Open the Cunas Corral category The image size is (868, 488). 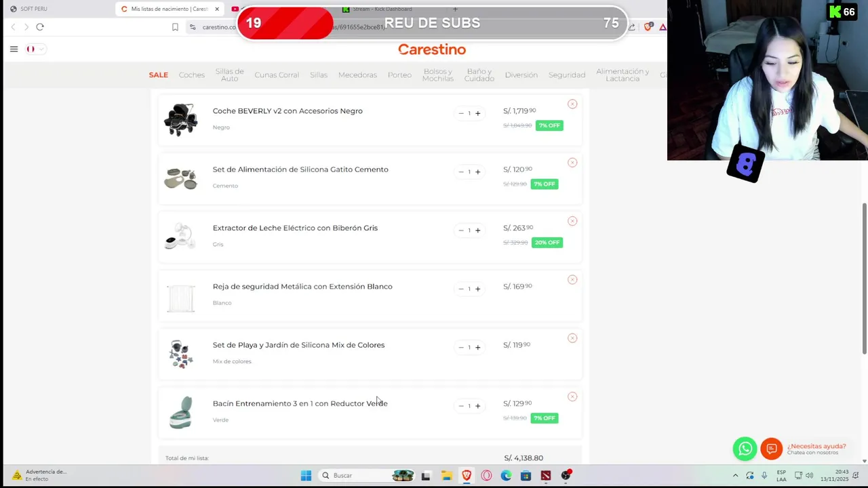277,75
